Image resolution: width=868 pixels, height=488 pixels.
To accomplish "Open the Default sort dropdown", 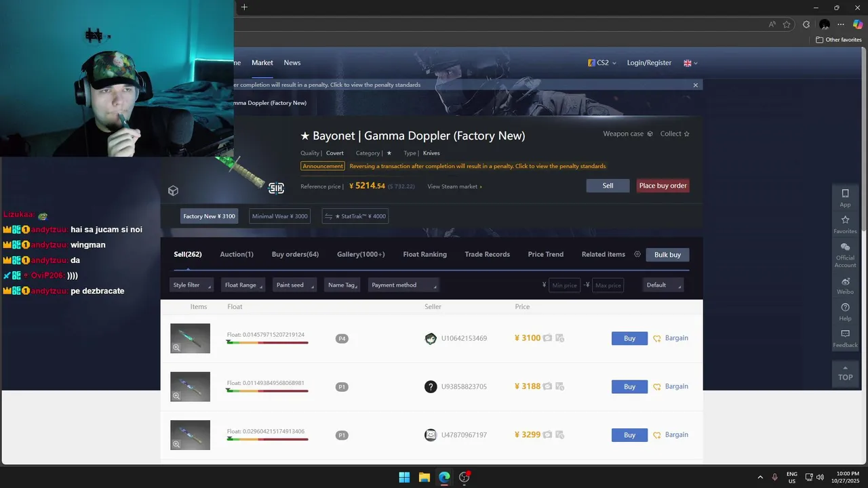I will click(x=663, y=285).
